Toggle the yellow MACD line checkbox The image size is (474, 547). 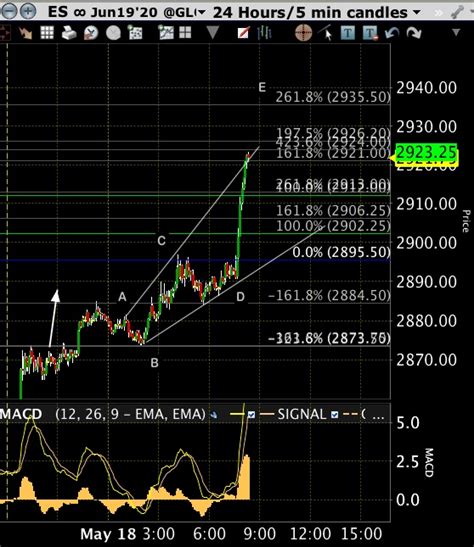point(251,414)
